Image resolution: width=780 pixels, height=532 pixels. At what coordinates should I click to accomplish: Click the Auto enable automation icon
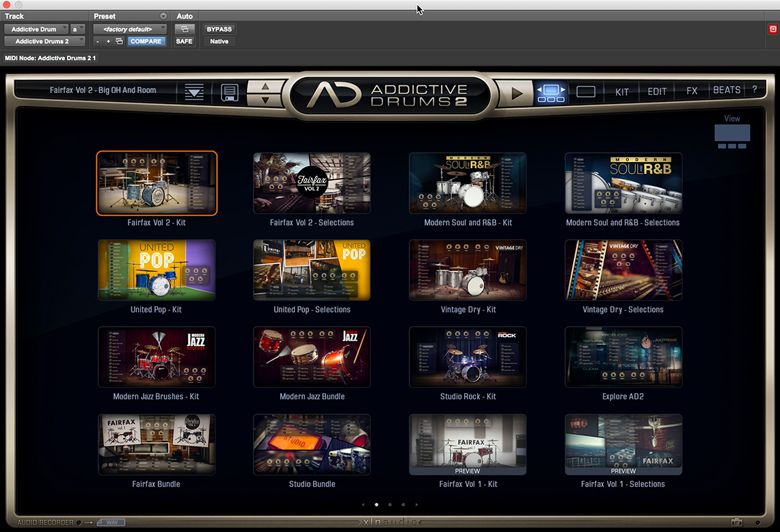pos(185,29)
